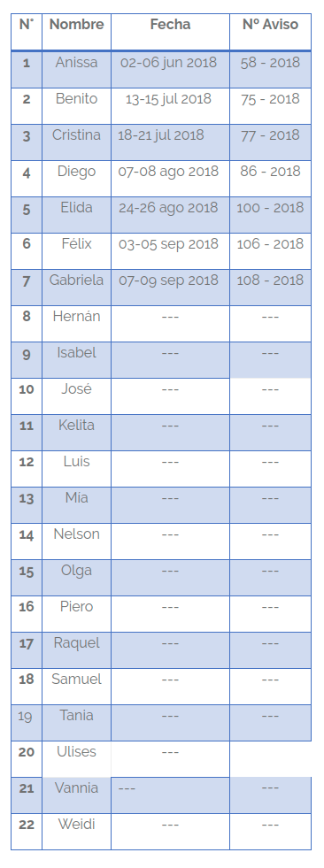Click the Nº Aviso column header

coord(270,25)
